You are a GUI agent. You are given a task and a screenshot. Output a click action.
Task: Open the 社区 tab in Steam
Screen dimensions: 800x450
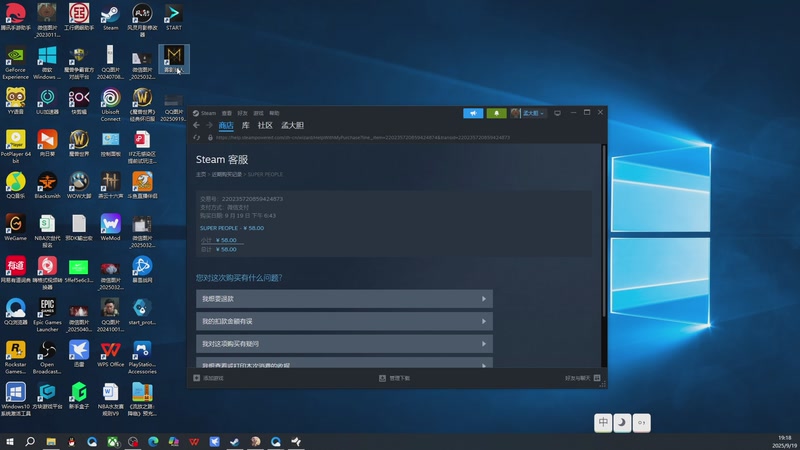[265, 126]
